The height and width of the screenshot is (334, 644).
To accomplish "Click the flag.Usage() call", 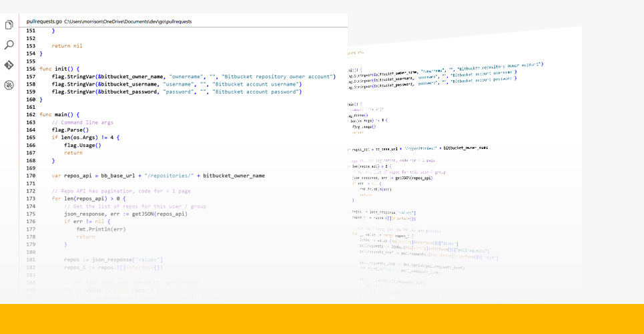I will 82,145.
